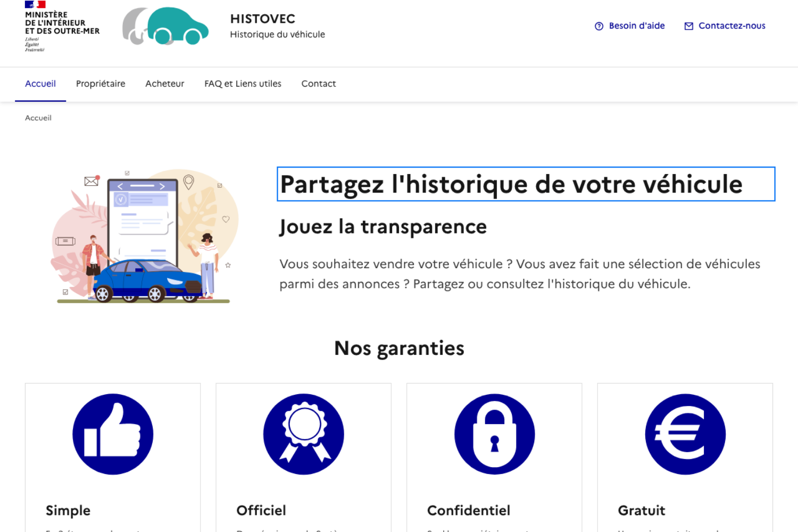
Task: Click the thumbs-up Simple icon
Action: tap(113, 434)
